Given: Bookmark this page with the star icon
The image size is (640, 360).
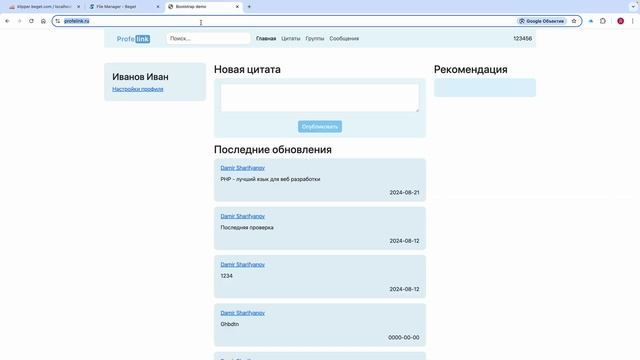Looking at the screenshot, I should pyautogui.click(x=574, y=21).
